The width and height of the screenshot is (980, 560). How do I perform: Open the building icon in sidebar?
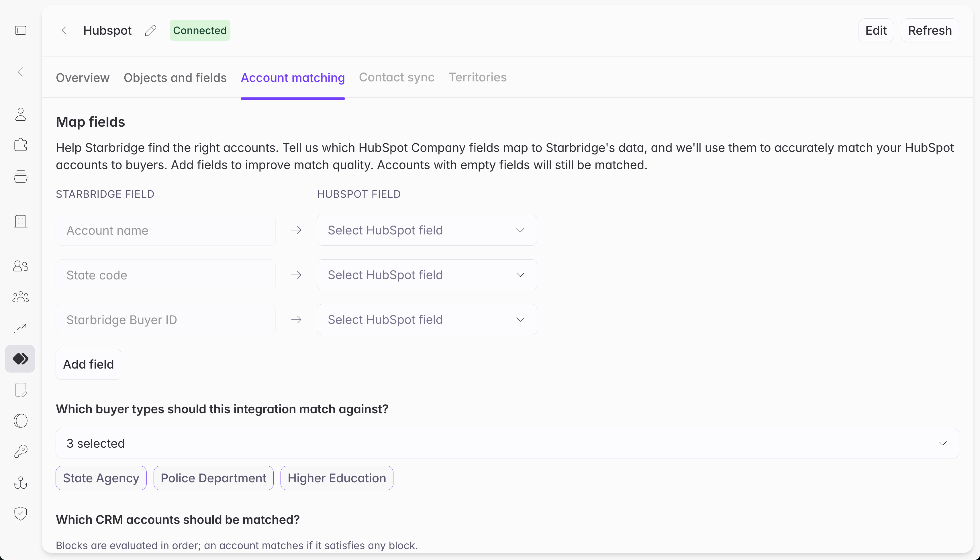click(20, 221)
